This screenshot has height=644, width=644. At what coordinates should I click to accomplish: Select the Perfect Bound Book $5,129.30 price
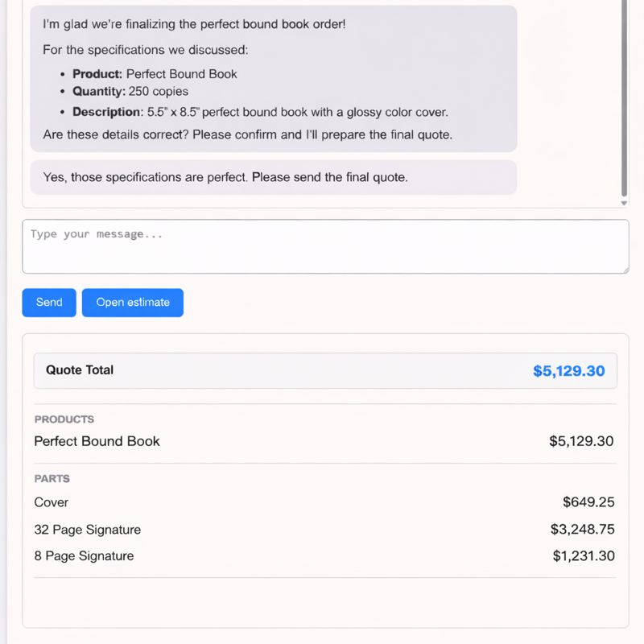coord(582,441)
